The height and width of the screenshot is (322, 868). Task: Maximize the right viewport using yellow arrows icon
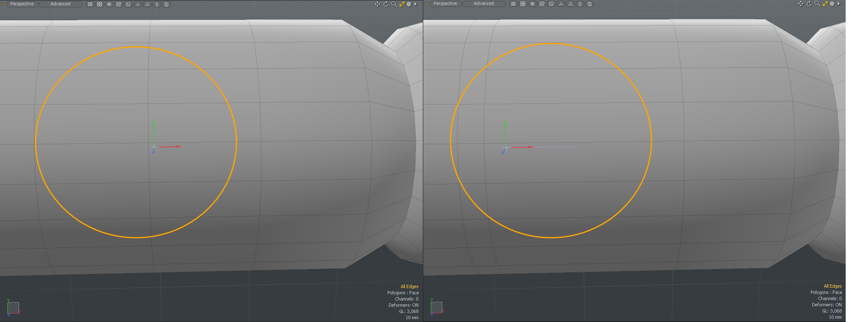(x=825, y=4)
